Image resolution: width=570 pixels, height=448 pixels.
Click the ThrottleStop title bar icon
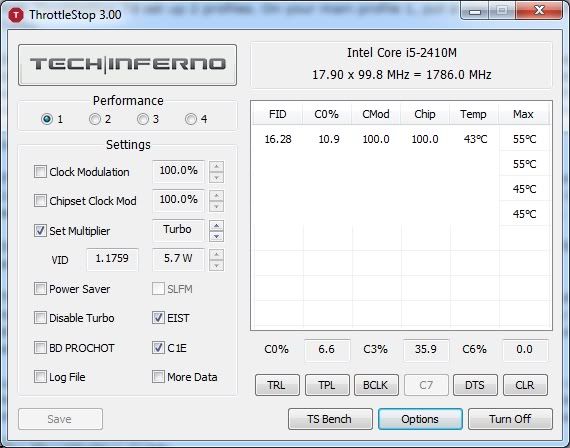tap(16, 15)
